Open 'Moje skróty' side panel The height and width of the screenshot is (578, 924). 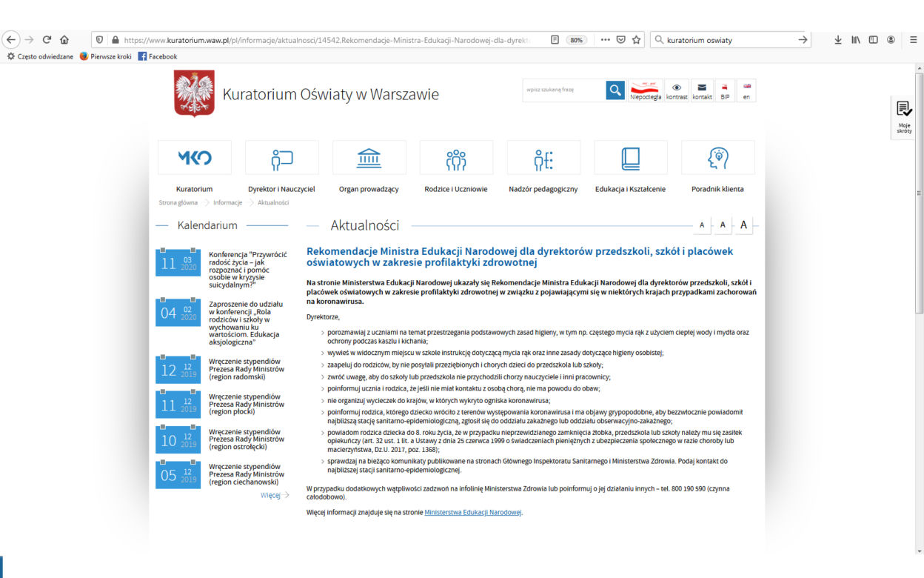904,117
